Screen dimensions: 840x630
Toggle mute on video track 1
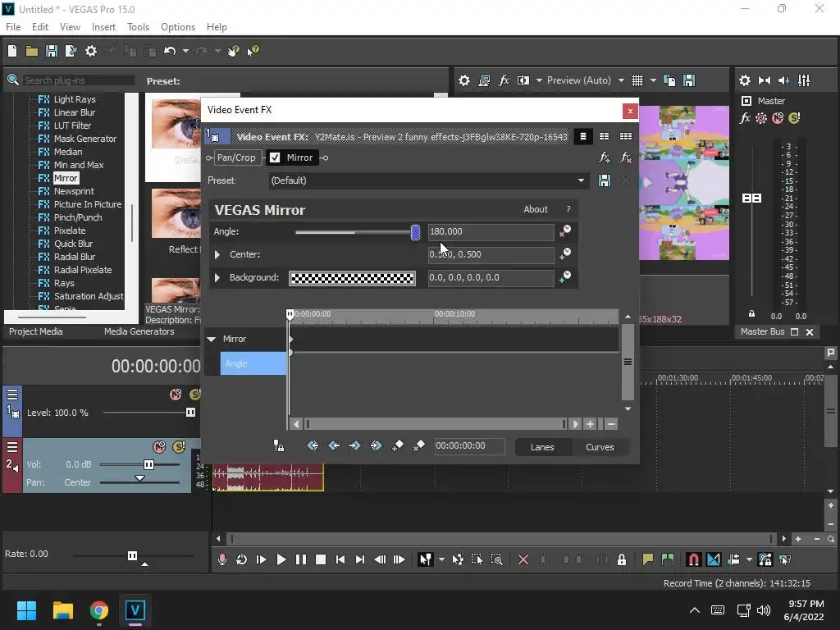(176, 395)
